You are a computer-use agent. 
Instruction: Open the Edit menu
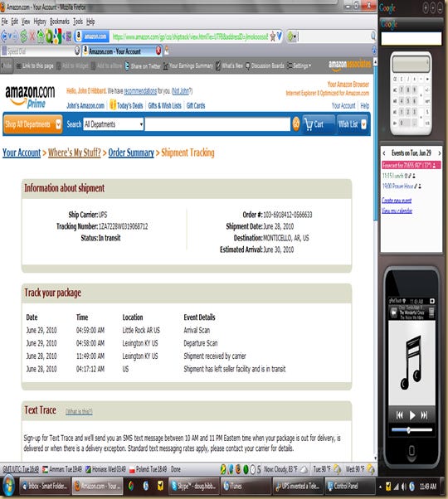click(15, 22)
